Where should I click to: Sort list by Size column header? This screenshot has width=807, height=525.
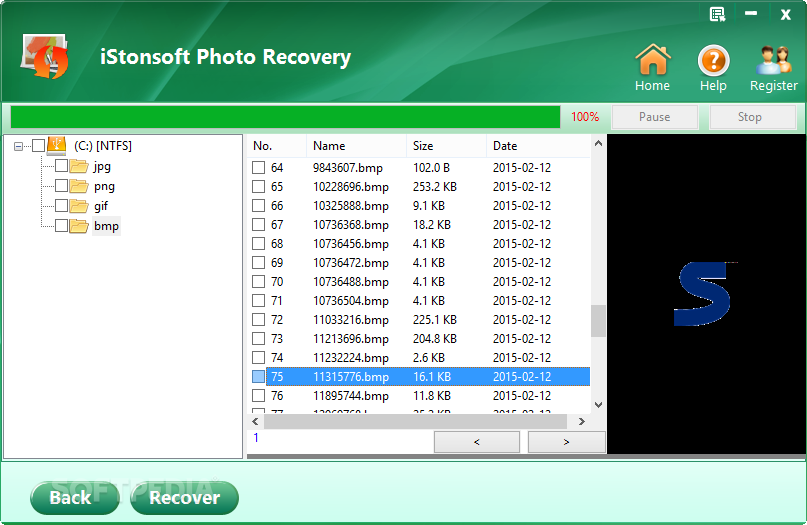(446, 146)
